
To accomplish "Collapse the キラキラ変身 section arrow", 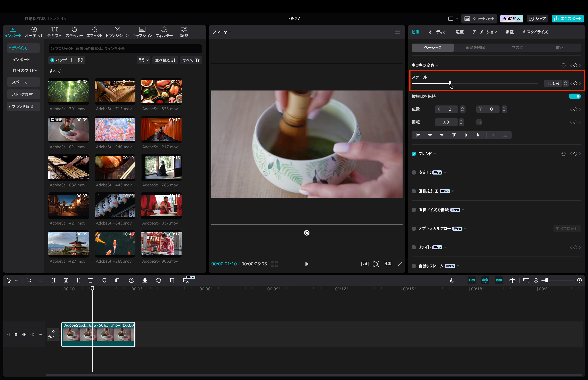I will pos(437,66).
